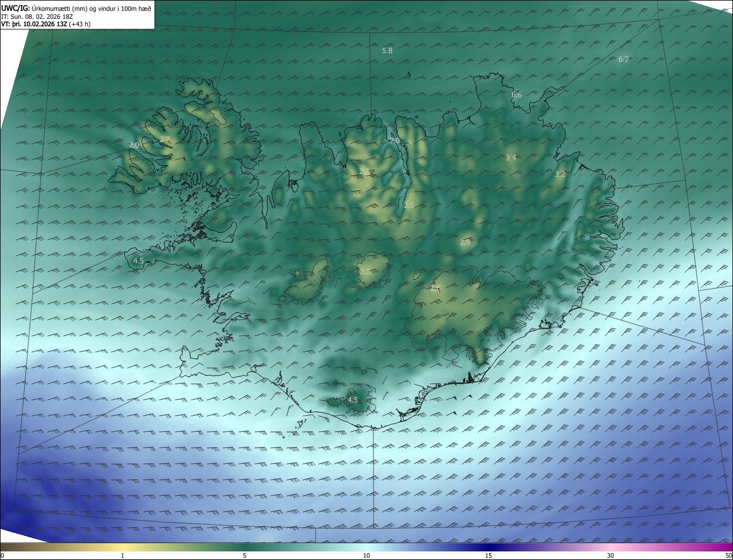Click the initial time line 'IT: Sun. 08. 02. 2026 18Z'
The image size is (733, 560).
(x=38, y=16)
